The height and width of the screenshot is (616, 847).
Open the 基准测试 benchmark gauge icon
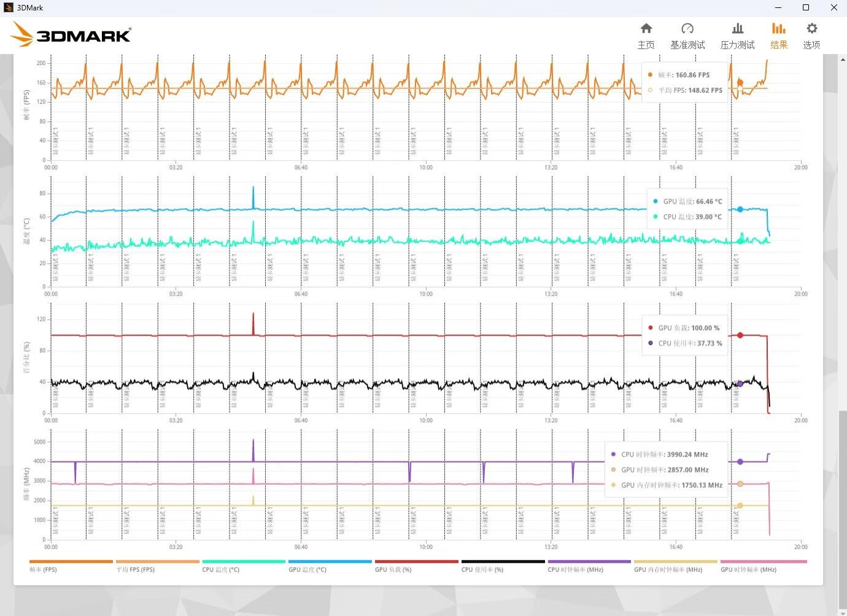[x=687, y=36]
